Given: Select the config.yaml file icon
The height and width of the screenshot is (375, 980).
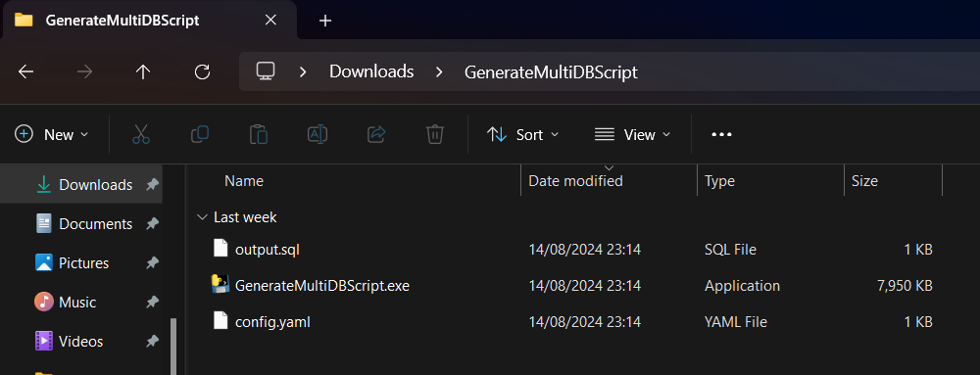Looking at the screenshot, I should [220, 321].
